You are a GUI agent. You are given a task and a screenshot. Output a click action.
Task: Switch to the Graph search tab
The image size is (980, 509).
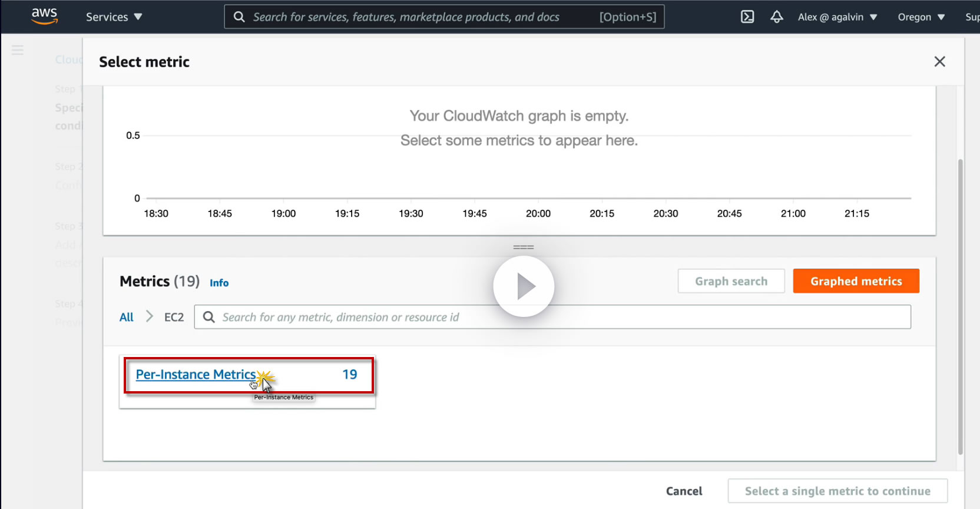[x=731, y=281]
